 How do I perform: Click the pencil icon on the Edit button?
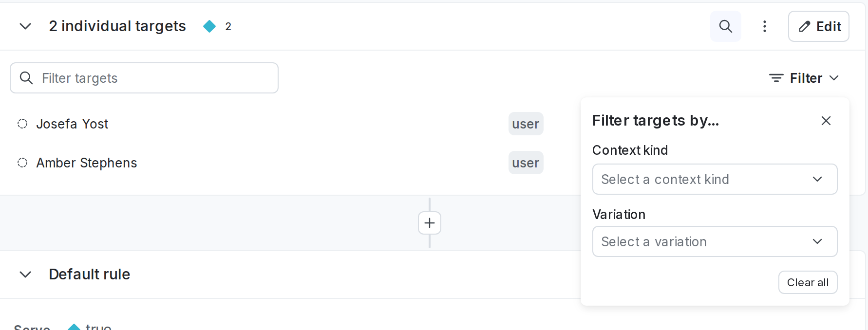(x=804, y=26)
